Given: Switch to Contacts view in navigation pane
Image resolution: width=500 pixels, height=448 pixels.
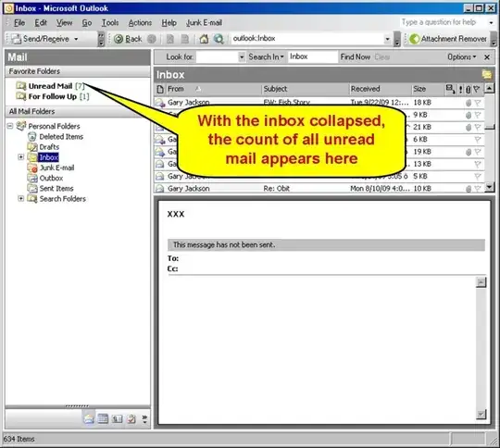Looking at the screenshot, I should click(117, 418).
